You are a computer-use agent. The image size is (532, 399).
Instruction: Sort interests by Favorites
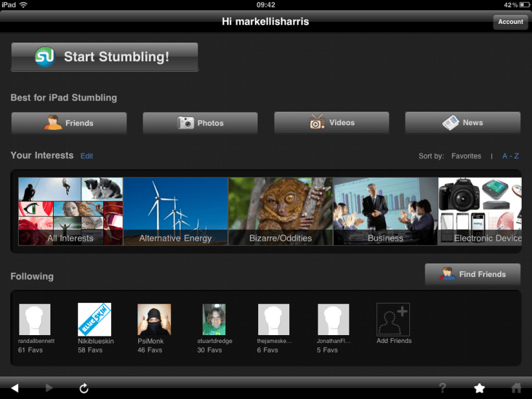[x=466, y=156]
